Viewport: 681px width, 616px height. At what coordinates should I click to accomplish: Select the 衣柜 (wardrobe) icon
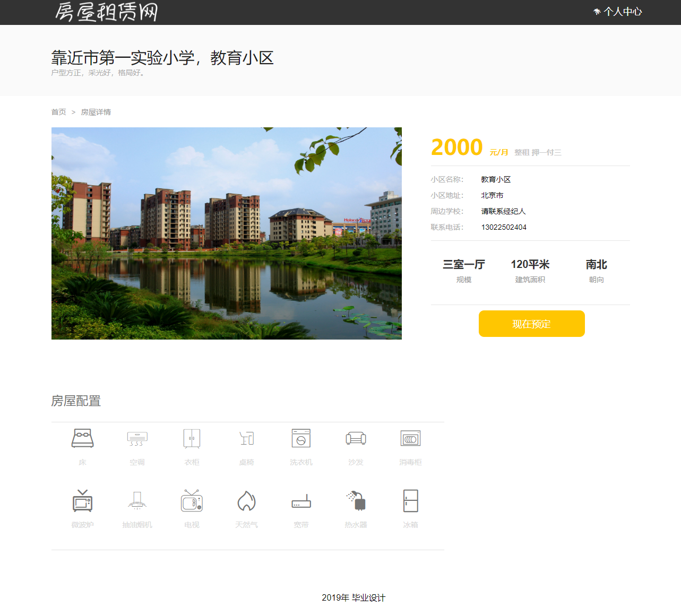coord(192,438)
